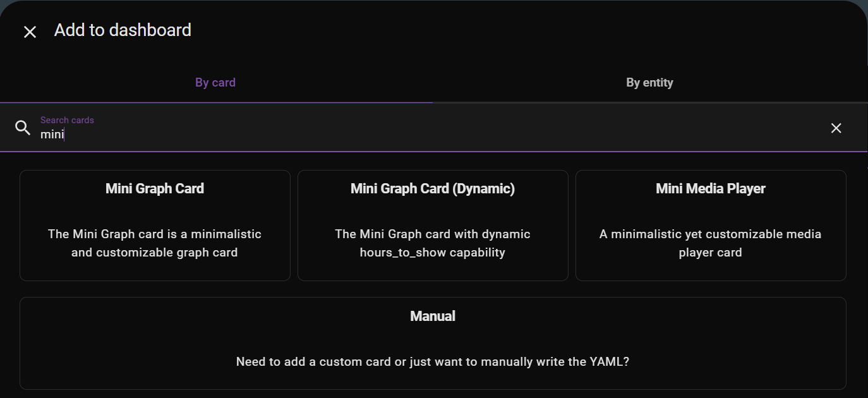Click the Search cards floating label
Screen dimensions: 868x398
[x=67, y=120]
